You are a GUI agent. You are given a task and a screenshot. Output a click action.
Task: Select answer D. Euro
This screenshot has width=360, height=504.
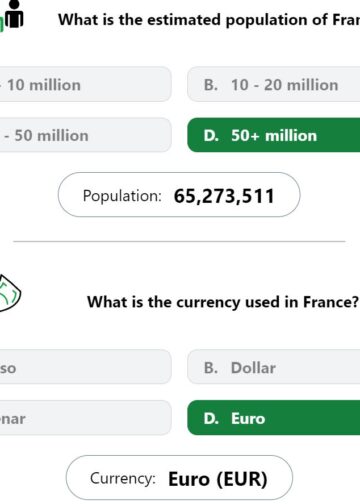pos(273,418)
